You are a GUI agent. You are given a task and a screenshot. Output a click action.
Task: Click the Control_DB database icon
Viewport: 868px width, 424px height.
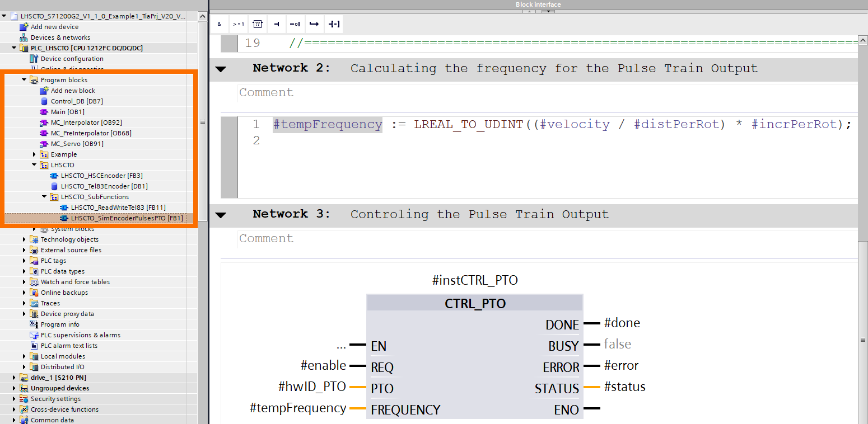(44, 101)
